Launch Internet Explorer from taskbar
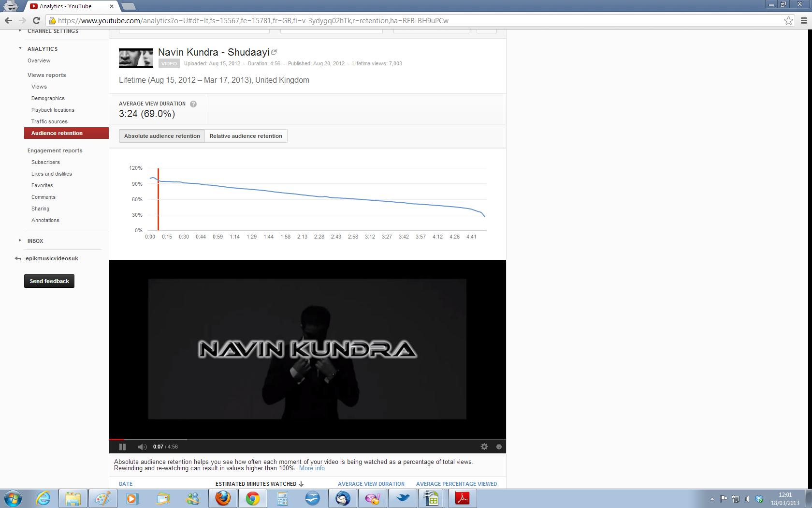The image size is (812, 508). coord(43,498)
